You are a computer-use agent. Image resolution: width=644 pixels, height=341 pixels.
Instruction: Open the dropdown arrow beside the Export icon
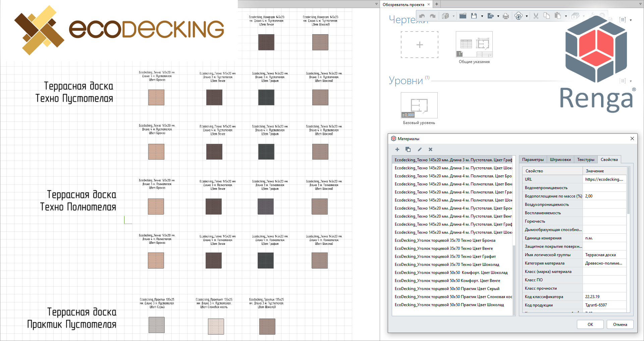pos(498,16)
